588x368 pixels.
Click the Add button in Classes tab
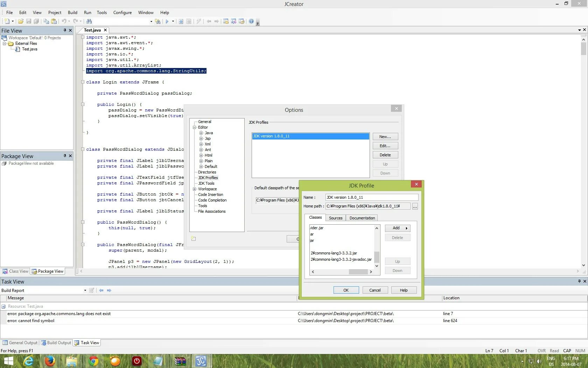(x=398, y=228)
